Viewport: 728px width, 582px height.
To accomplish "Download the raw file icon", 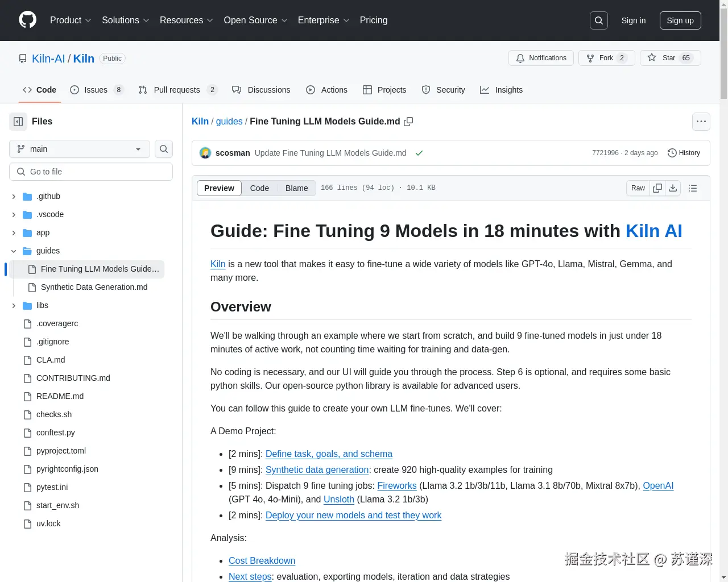I will tap(673, 188).
